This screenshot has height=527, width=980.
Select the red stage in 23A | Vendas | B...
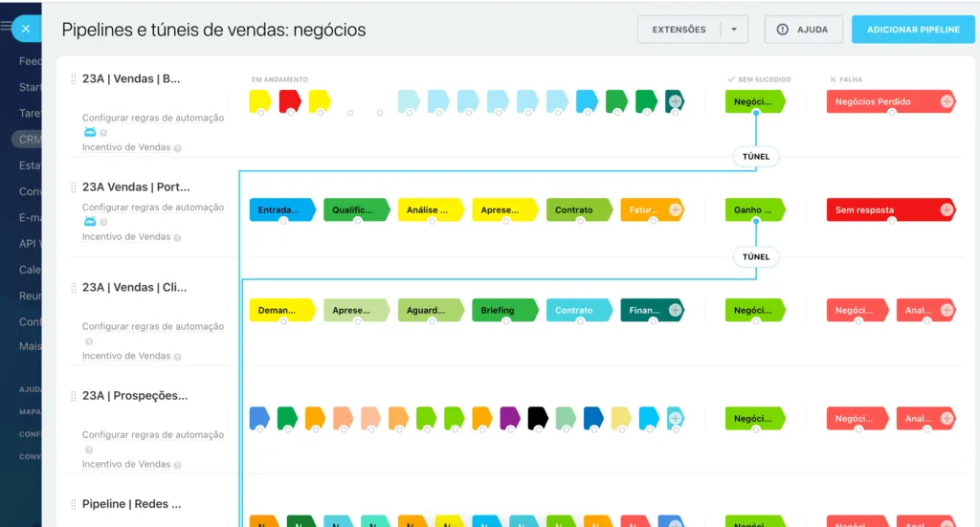tap(290, 101)
